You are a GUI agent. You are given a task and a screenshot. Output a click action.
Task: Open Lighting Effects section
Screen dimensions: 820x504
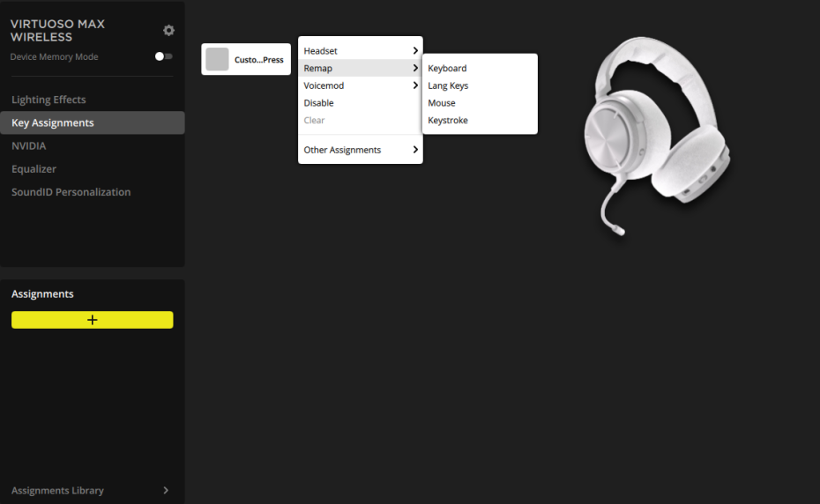click(48, 100)
